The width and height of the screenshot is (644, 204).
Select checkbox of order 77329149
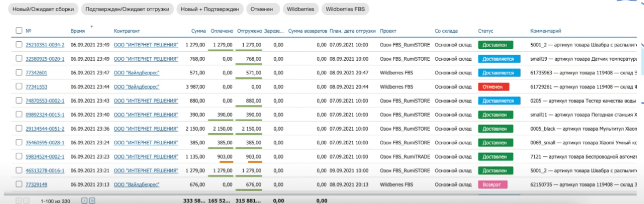(x=19, y=184)
